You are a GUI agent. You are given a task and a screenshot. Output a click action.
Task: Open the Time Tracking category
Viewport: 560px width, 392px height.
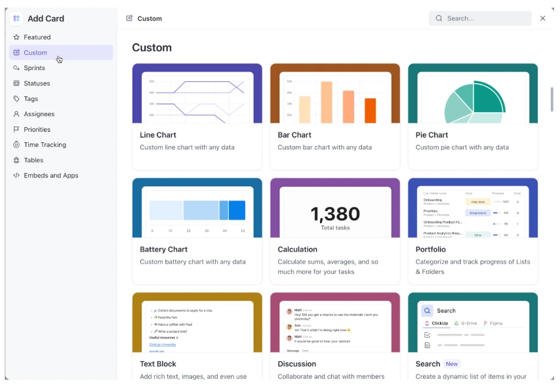tap(61, 145)
